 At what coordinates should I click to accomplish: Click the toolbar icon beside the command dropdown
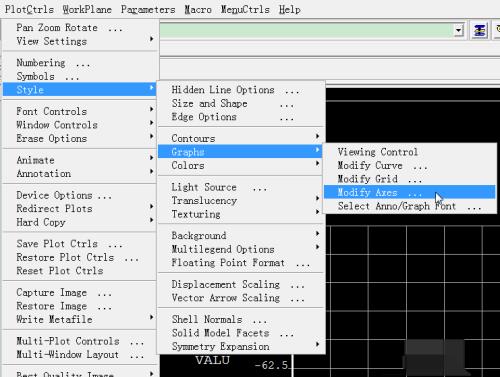pyautogui.click(x=480, y=31)
